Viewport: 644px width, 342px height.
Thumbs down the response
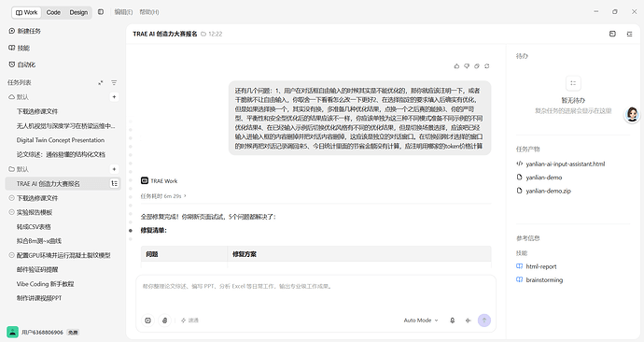click(x=467, y=66)
